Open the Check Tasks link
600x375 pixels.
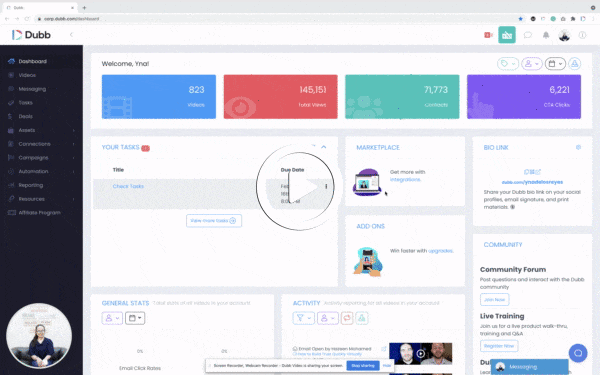pyautogui.click(x=128, y=186)
